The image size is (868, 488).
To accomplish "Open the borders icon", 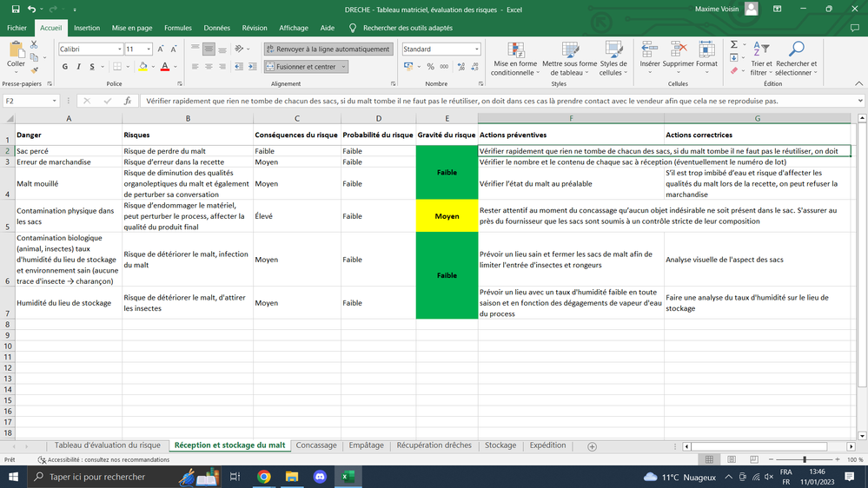I will pyautogui.click(x=117, y=66).
